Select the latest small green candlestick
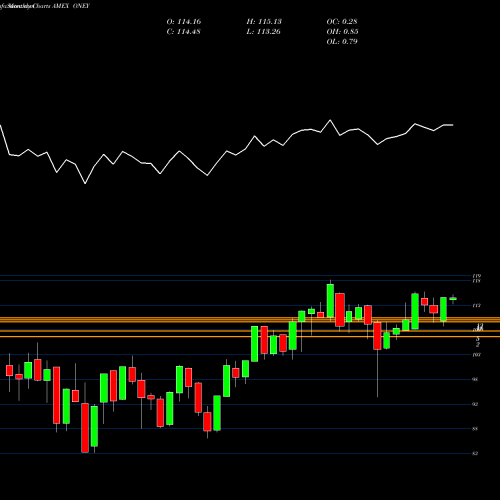The height and width of the screenshot is (500, 500). [x=453, y=299]
